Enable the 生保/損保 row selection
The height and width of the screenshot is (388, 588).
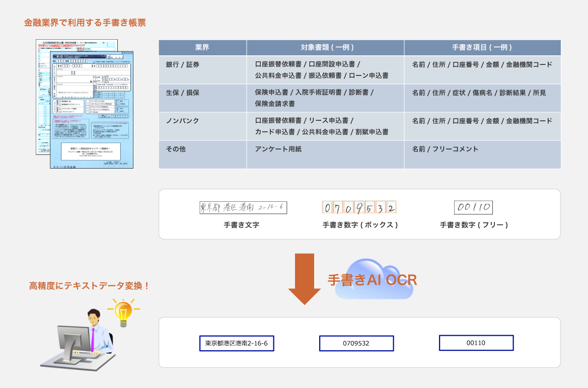[203, 98]
